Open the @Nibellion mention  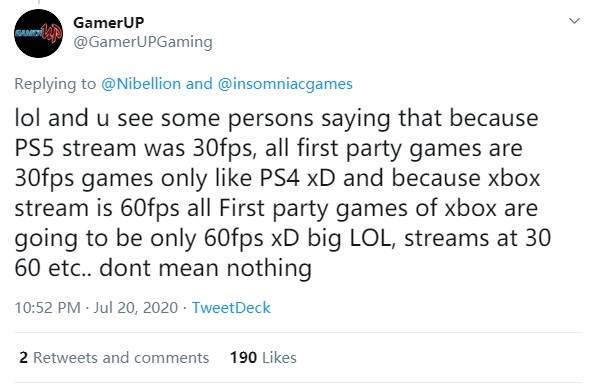(x=141, y=84)
